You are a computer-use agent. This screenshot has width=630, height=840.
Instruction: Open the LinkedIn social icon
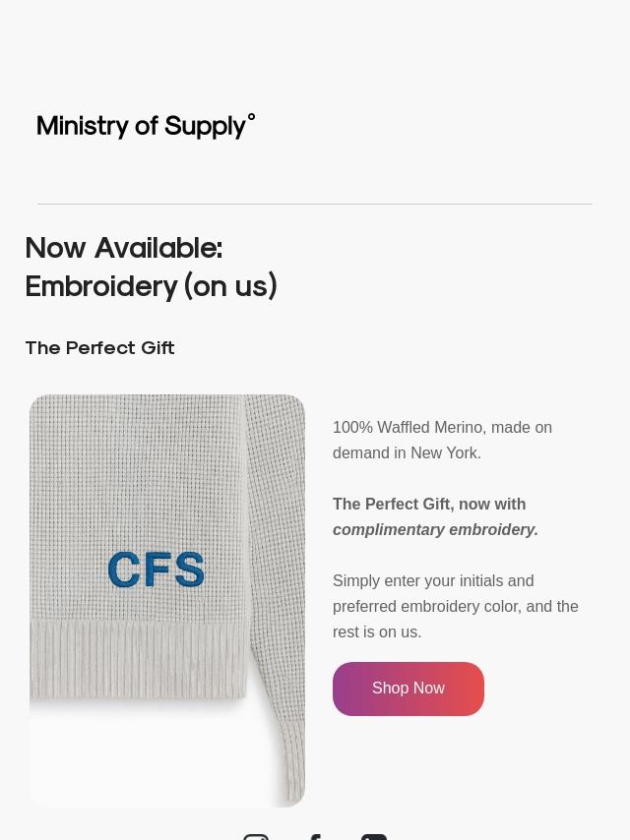point(374,836)
